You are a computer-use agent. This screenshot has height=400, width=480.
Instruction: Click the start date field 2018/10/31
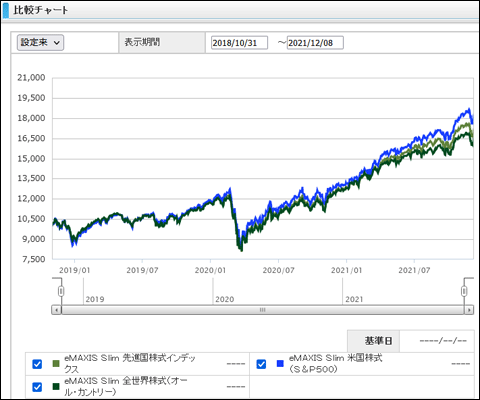239,43
